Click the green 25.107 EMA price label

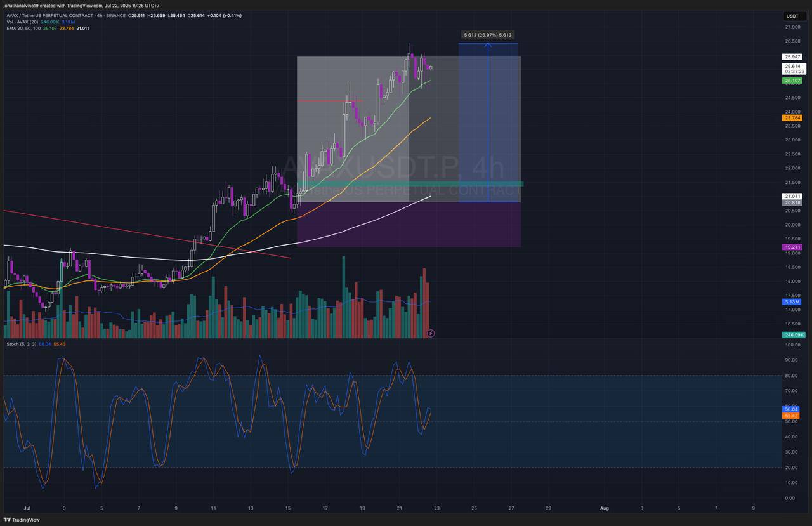click(x=792, y=81)
